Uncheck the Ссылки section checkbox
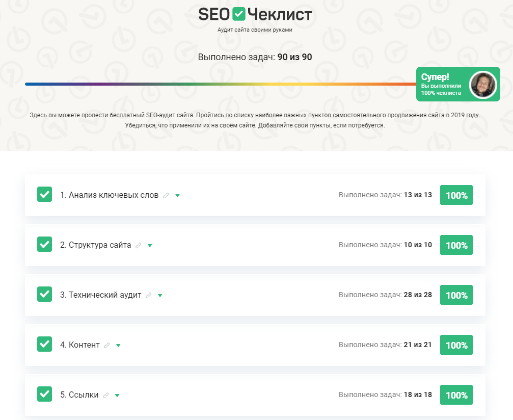 click(45, 395)
